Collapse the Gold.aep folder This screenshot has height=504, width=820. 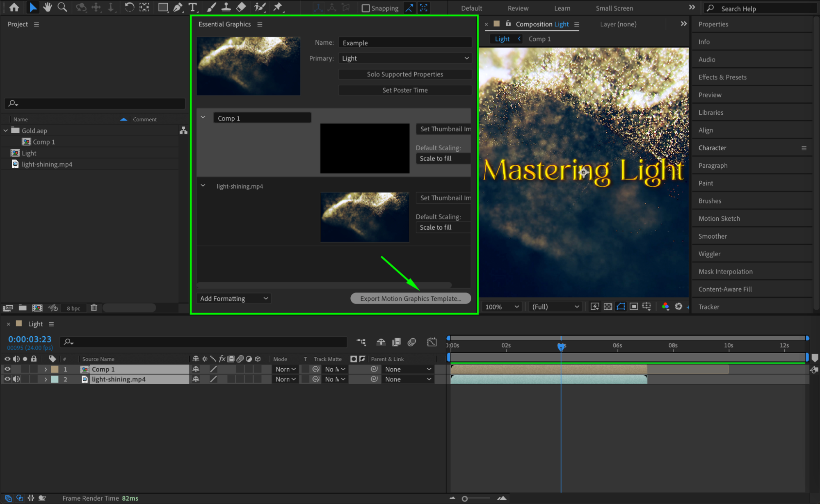click(6, 130)
